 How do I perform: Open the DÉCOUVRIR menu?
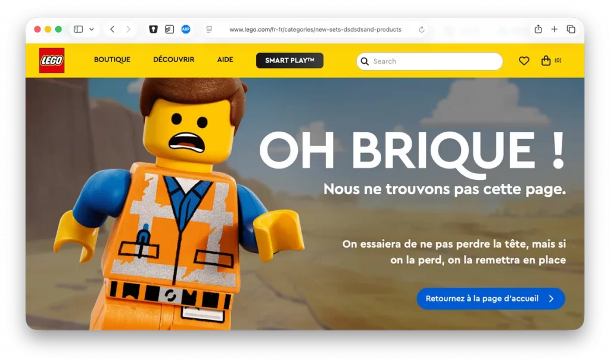coord(173,60)
